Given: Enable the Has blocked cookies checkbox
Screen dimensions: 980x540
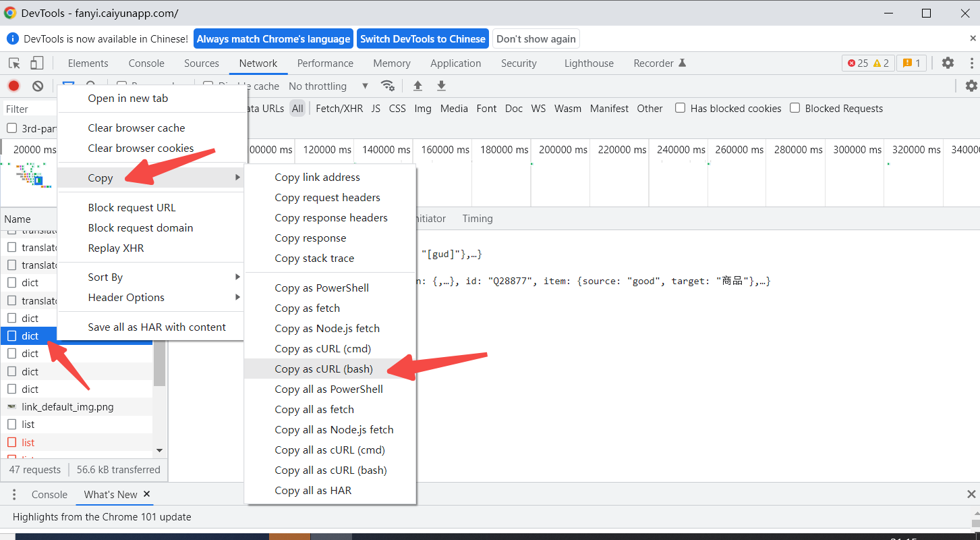Looking at the screenshot, I should 681,108.
